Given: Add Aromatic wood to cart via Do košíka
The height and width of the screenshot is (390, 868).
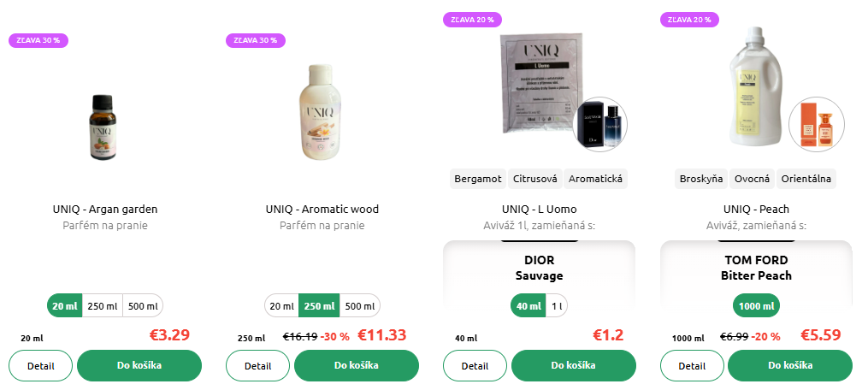Looking at the screenshot, I should click(x=357, y=366).
